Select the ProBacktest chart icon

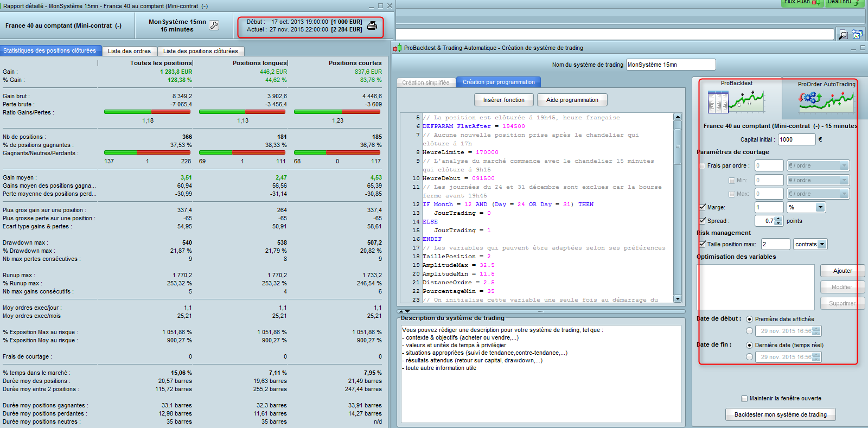pyautogui.click(x=736, y=101)
